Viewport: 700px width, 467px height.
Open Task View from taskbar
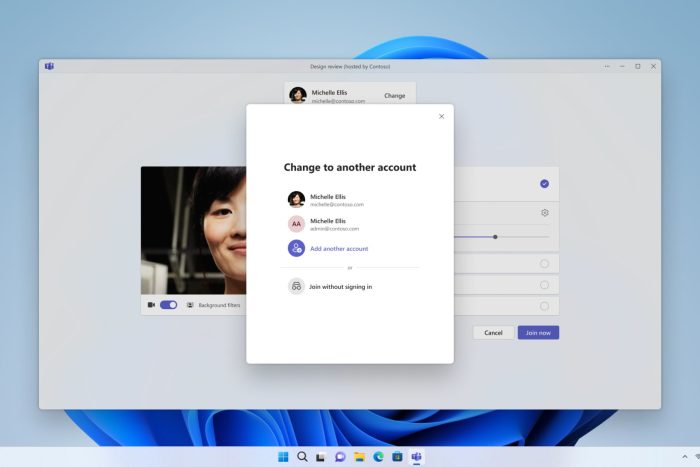[x=321, y=457]
